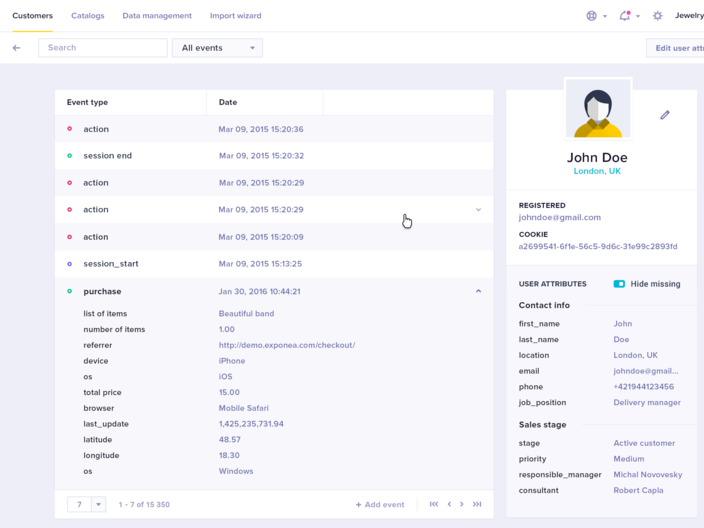The height and width of the screenshot is (528, 704).
Task: Switch to the Catalogs tab
Action: pyautogui.click(x=88, y=16)
